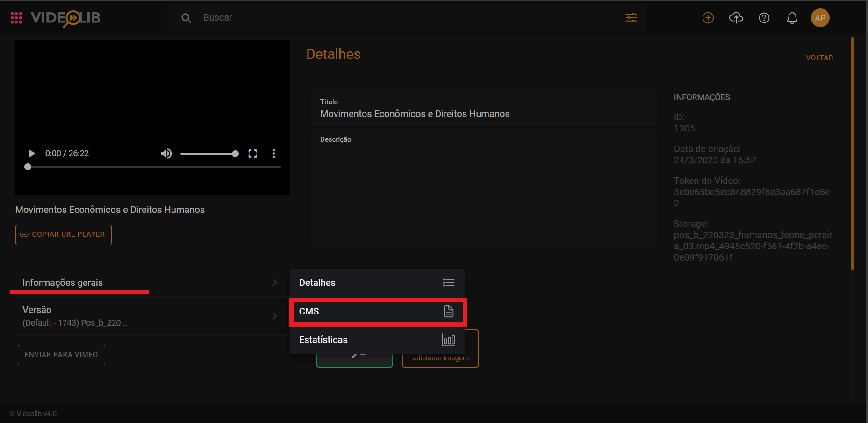Image resolution: width=868 pixels, height=423 pixels.
Task: Click the 0:00 / 26:22 time display
Action: click(67, 153)
